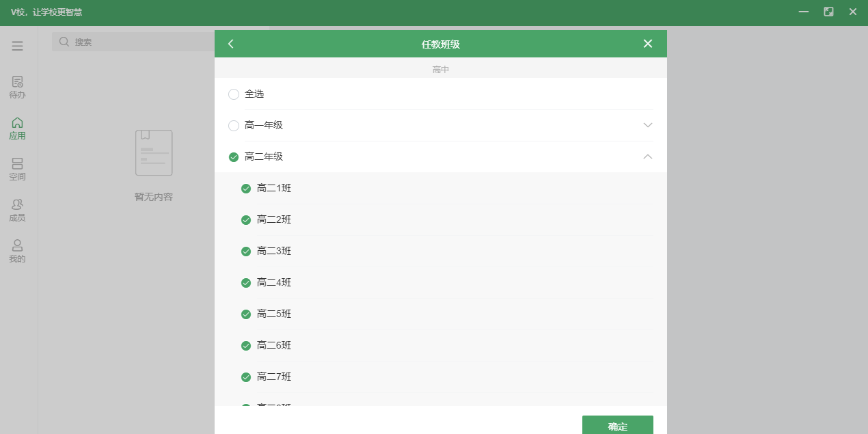This screenshot has width=868, height=434.
Task: Open the 待办 (to-do) sidebar icon
Action: (x=17, y=87)
